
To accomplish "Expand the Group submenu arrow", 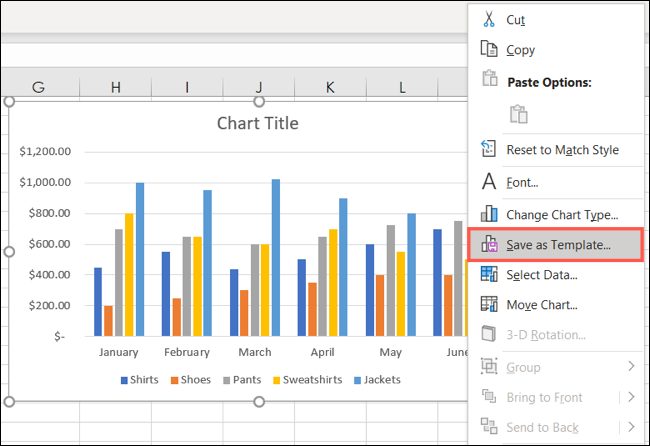I will click(x=631, y=366).
